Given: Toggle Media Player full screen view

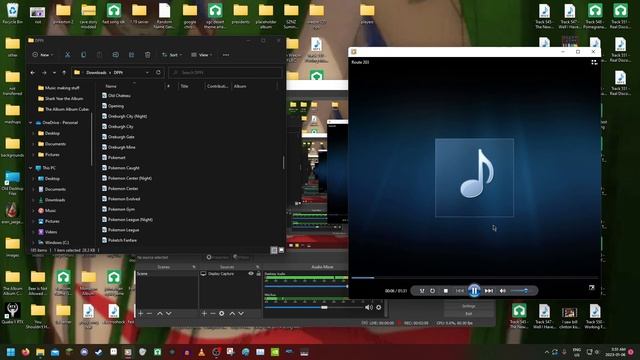Looking at the screenshot, I should point(591,288).
